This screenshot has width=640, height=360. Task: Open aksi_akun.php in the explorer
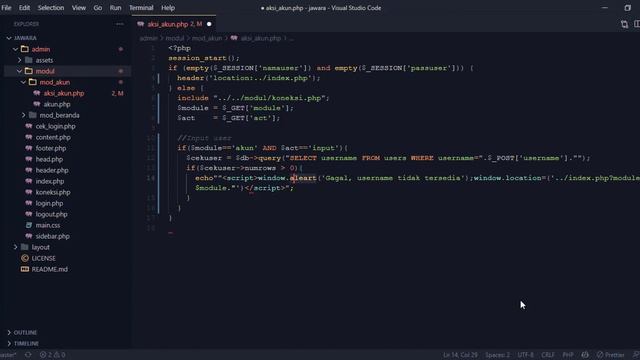(64, 93)
